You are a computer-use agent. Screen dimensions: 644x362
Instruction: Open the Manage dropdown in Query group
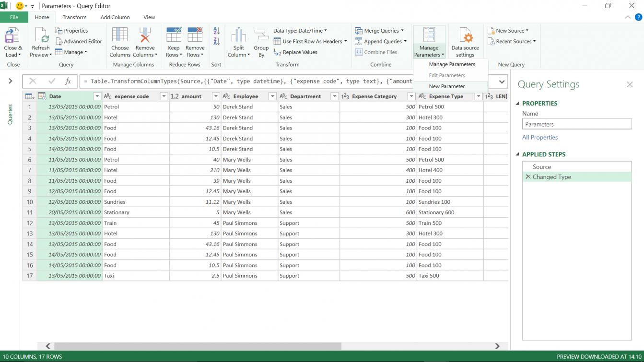click(71, 52)
